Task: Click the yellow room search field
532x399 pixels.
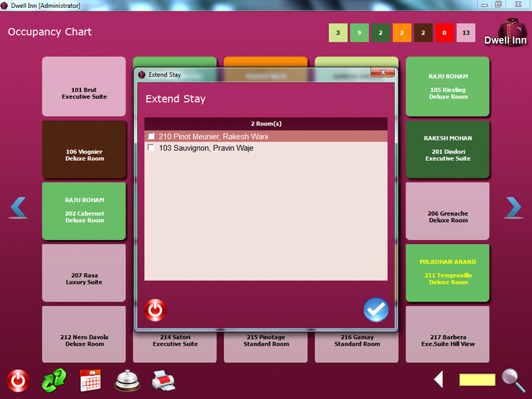Action: click(477, 380)
